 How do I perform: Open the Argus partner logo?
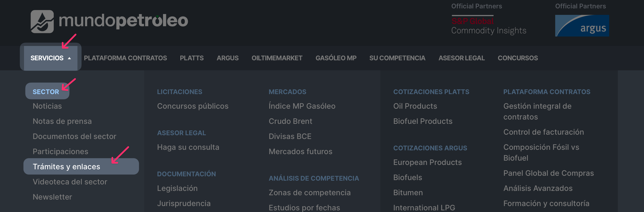(582, 26)
